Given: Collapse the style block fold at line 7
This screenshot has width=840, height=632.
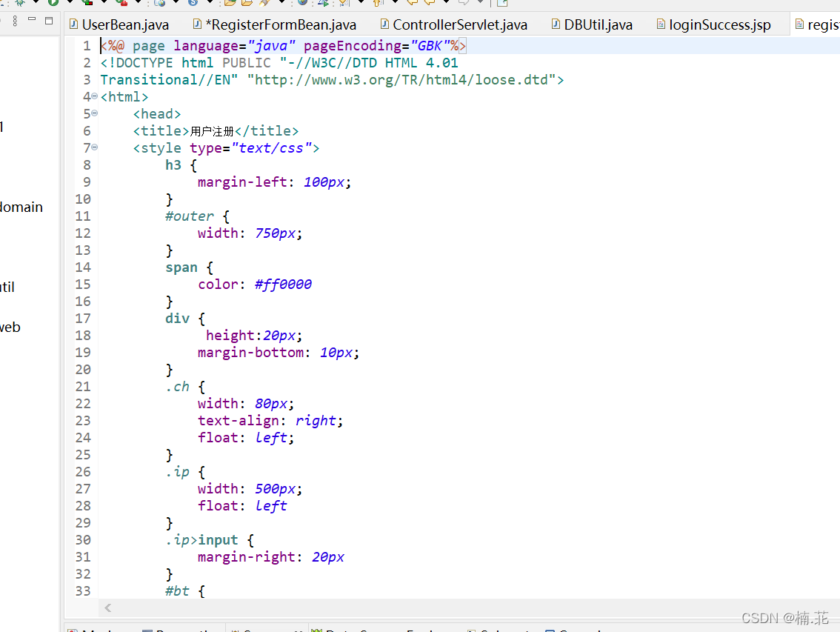Looking at the screenshot, I should (93, 147).
